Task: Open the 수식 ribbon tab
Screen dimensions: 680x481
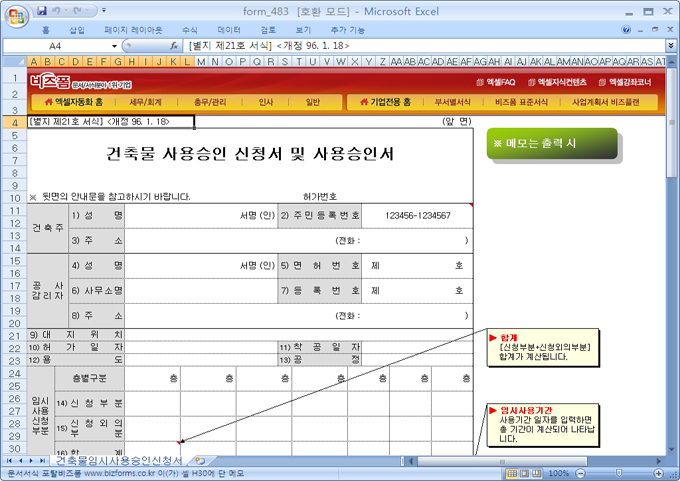Action: [x=190, y=31]
